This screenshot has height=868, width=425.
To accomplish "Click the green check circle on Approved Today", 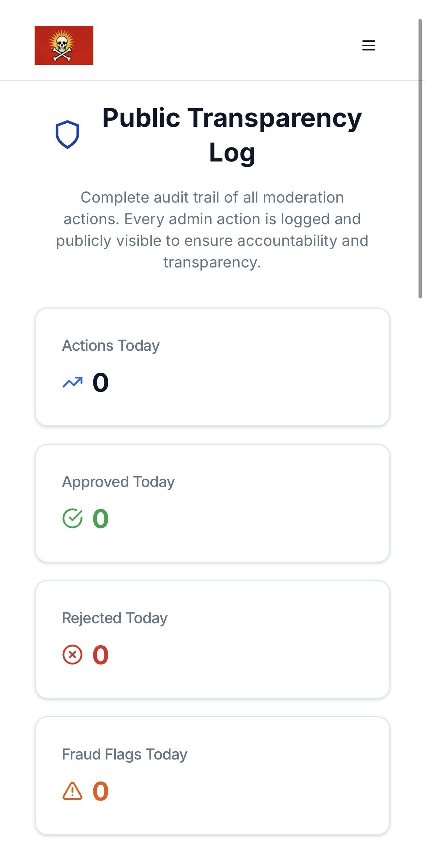I will click(72, 518).
